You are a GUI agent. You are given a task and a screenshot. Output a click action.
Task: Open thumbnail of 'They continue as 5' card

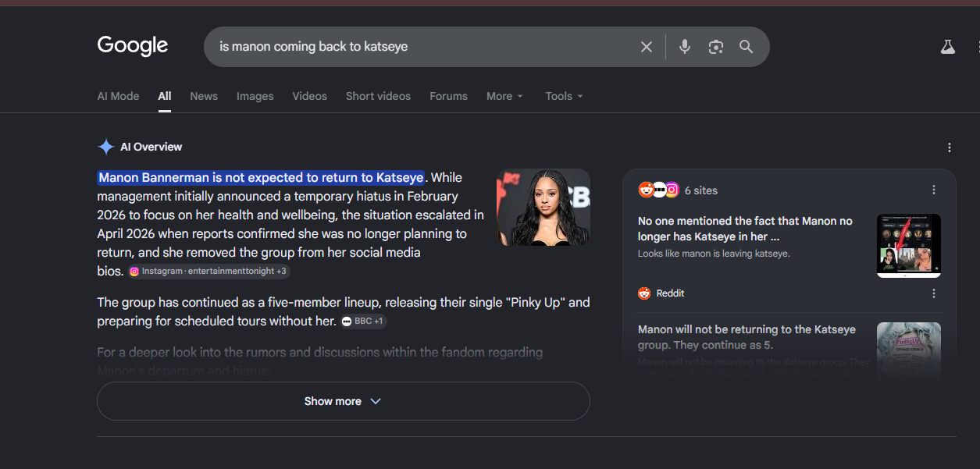[909, 351]
